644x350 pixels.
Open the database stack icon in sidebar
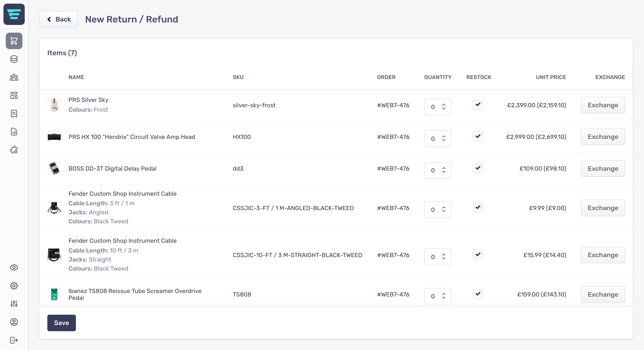pyautogui.click(x=14, y=59)
